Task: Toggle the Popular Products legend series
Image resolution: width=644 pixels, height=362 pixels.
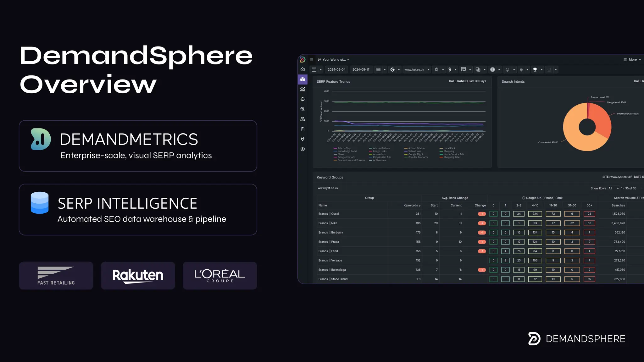Action: tap(416, 157)
